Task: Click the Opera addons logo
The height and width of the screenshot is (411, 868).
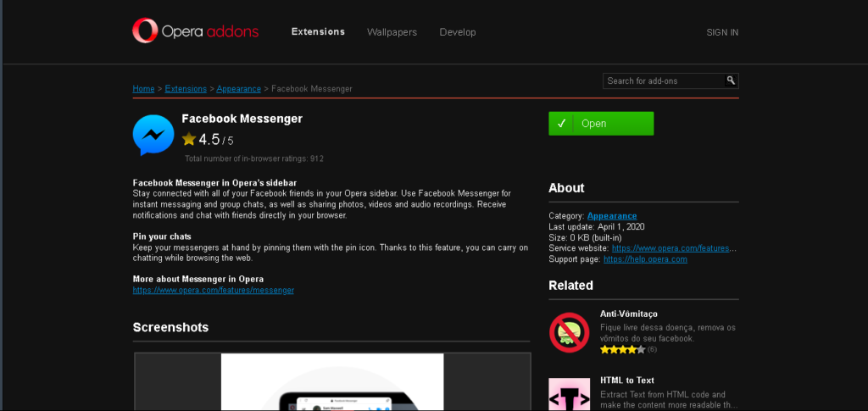Action: click(196, 31)
